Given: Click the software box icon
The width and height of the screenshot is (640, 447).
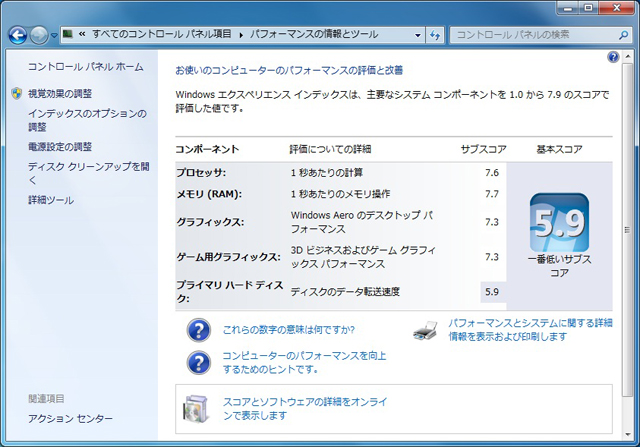Looking at the screenshot, I should pos(196,409).
